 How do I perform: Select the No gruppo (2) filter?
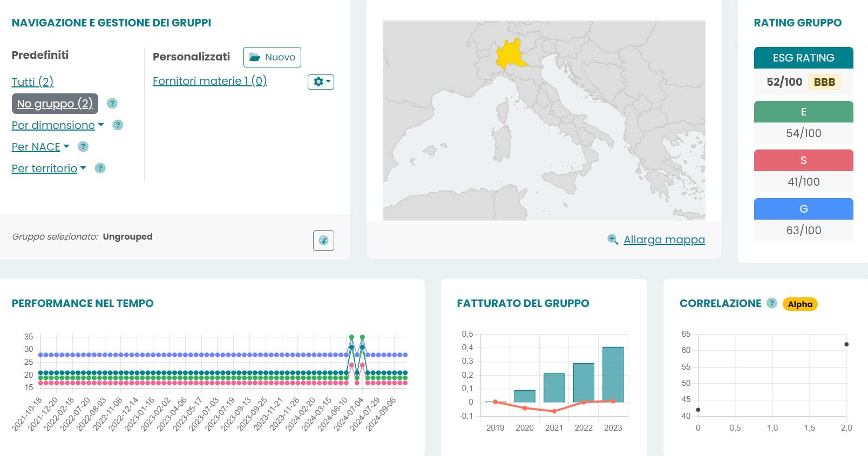55,104
